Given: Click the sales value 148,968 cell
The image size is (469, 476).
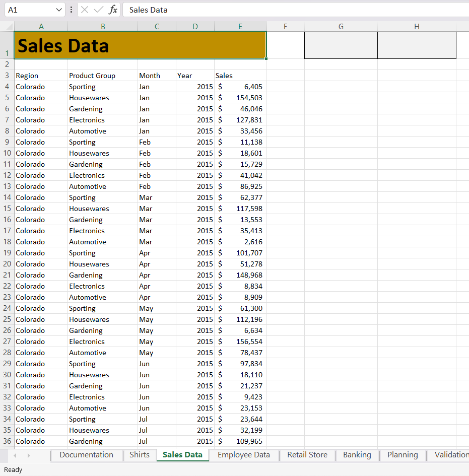Looking at the screenshot, I should pyautogui.click(x=240, y=275).
